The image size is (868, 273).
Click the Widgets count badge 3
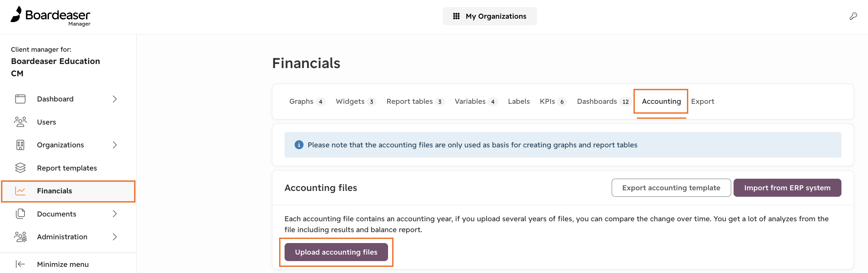(x=372, y=102)
